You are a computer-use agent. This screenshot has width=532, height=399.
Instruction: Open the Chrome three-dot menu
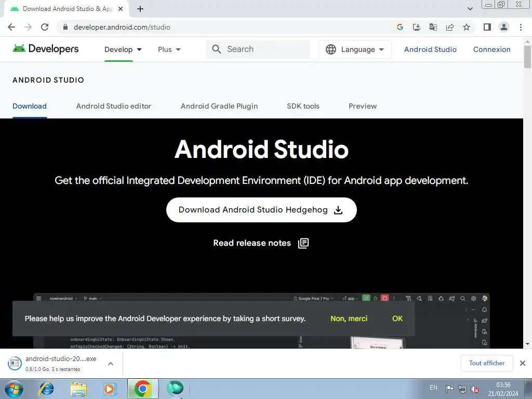tap(521, 27)
